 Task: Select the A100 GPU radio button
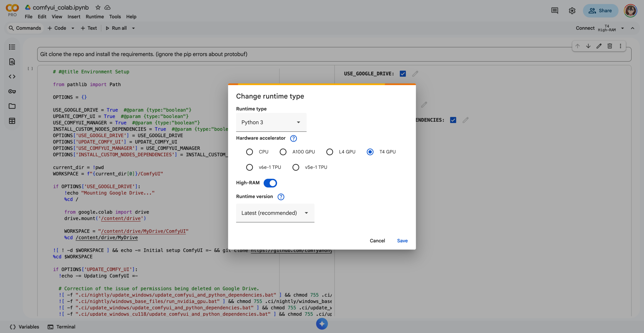[x=283, y=152]
